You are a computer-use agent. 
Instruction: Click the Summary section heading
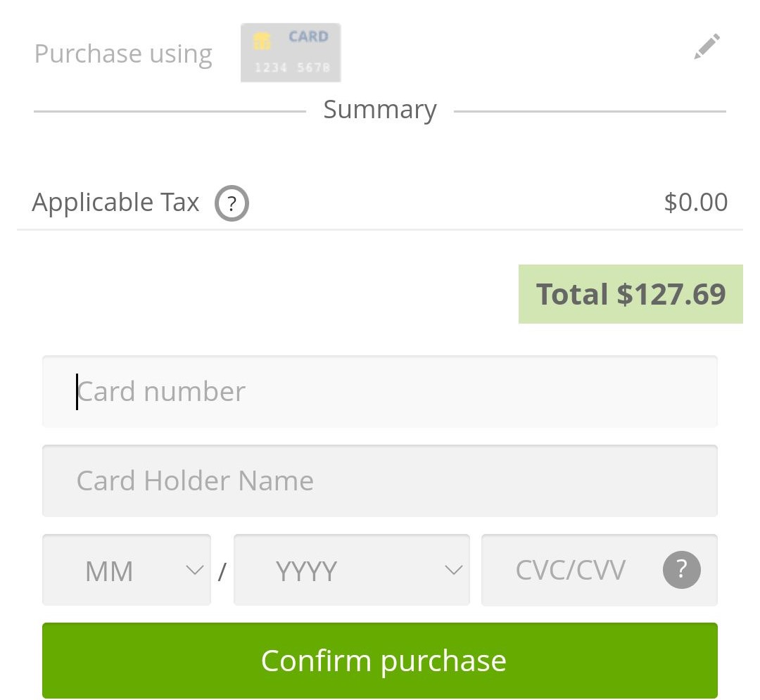tap(380, 110)
